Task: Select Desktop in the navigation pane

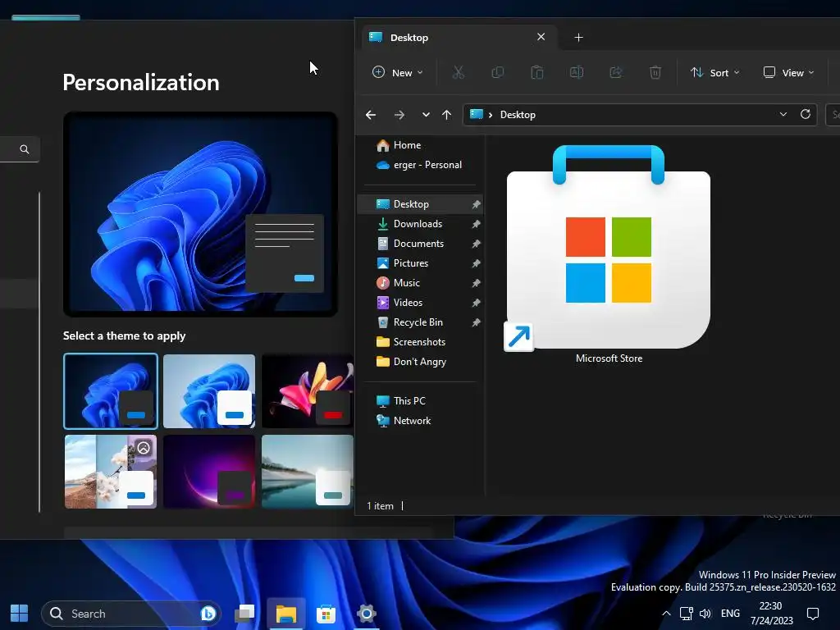Action: tap(420, 204)
